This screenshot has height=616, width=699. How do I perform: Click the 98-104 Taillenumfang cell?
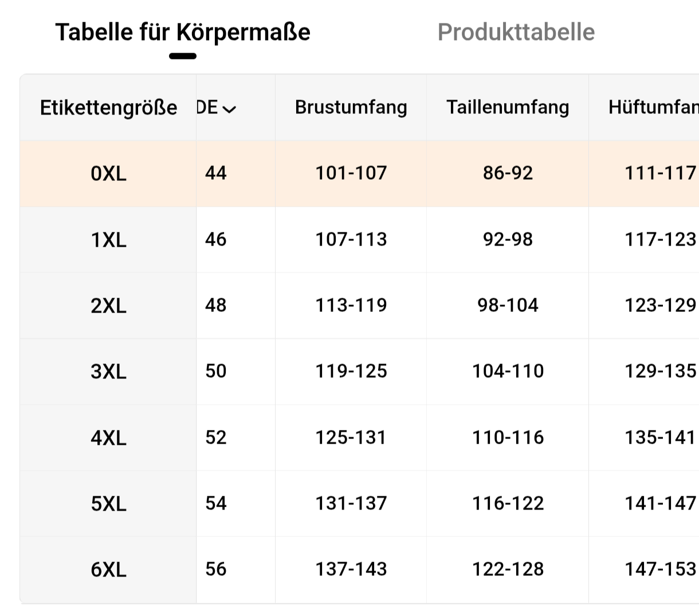[508, 305]
